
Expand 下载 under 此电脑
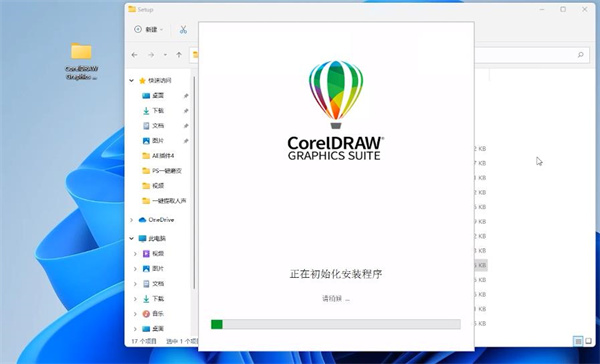point(135,299)
